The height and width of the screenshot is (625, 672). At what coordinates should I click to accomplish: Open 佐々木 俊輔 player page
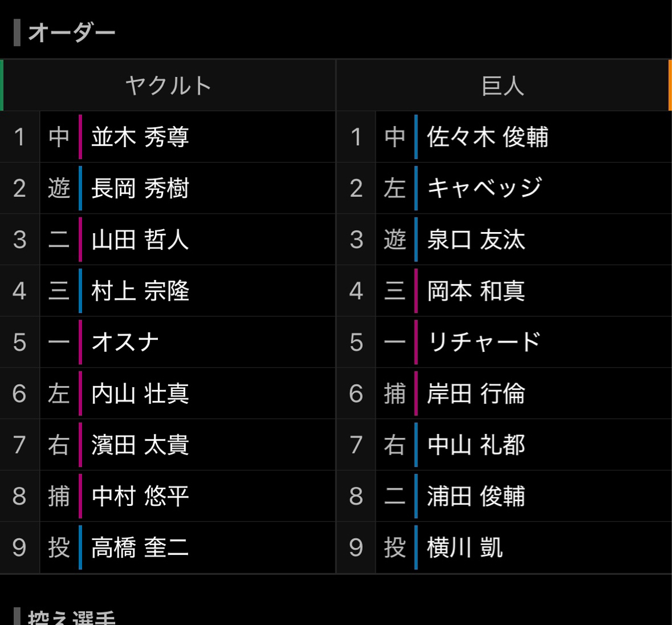(487, 137)
